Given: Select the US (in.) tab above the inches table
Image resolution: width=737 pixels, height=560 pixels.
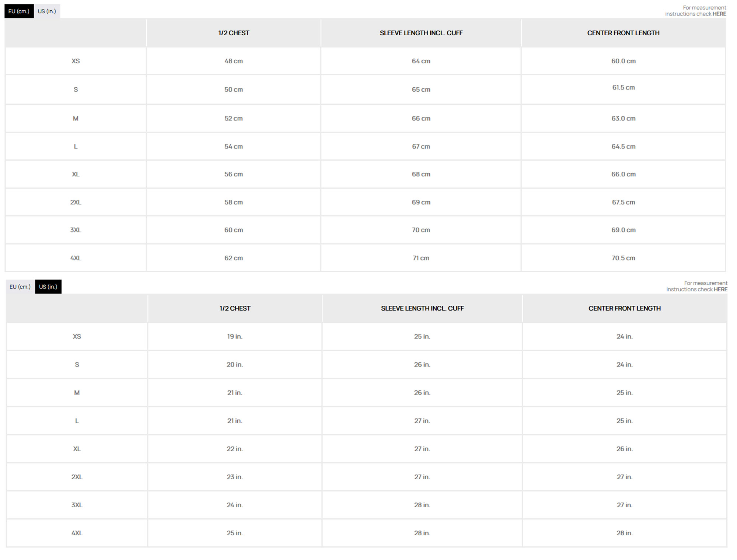Looking at the screenshot, I should click(x=48, y=287).
